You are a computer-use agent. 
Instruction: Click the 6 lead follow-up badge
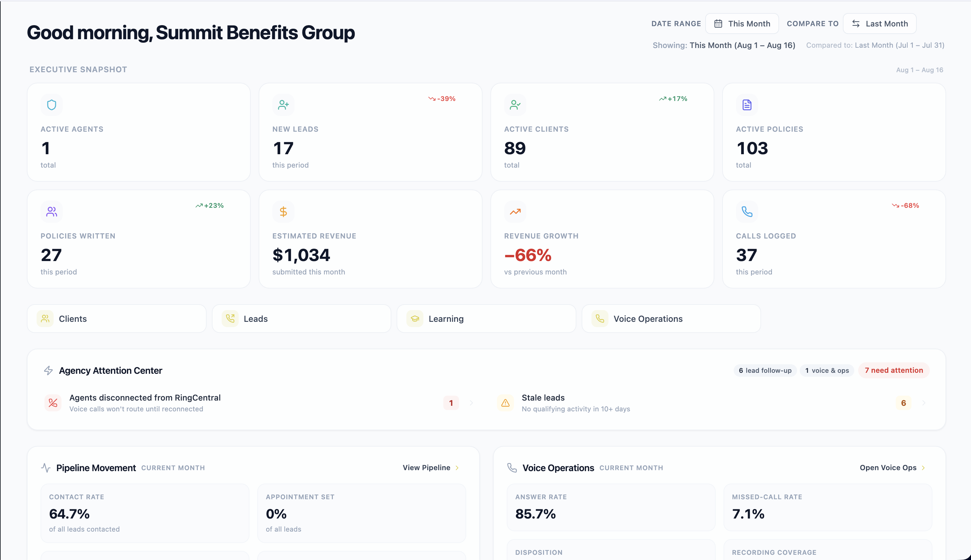765,371
